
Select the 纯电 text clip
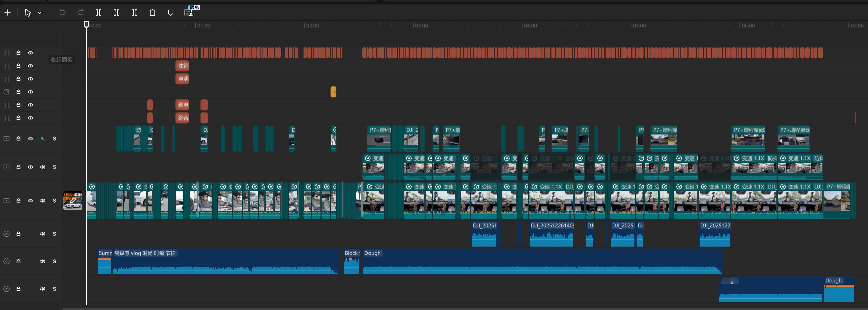[x=182, y=105]
